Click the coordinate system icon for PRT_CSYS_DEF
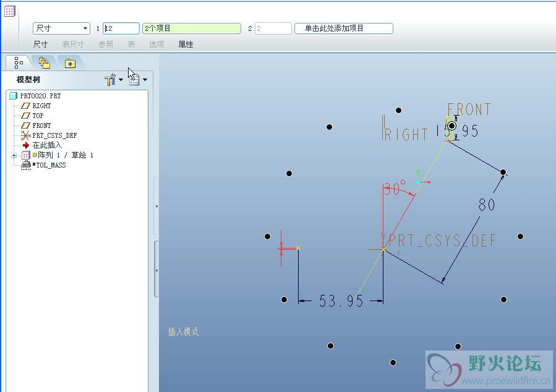This screenshot has width=556, height=392. pyautogui.click(x=25, y=135)
